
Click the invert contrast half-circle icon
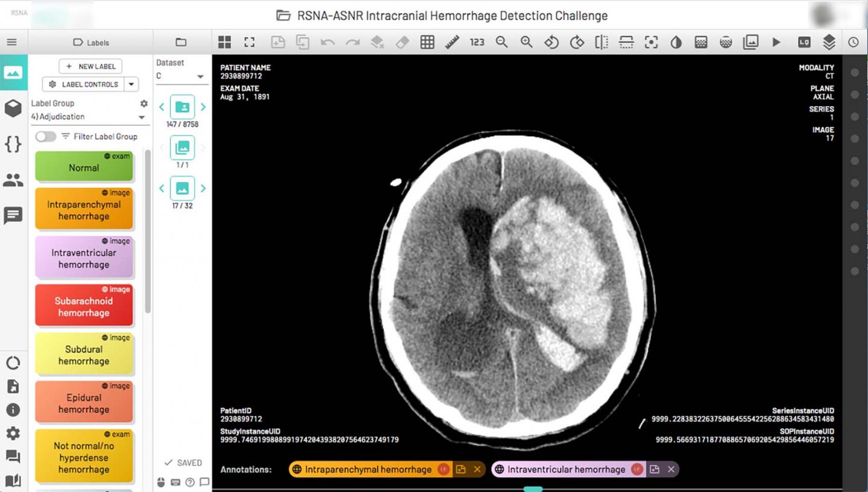(x=676, y=42)
